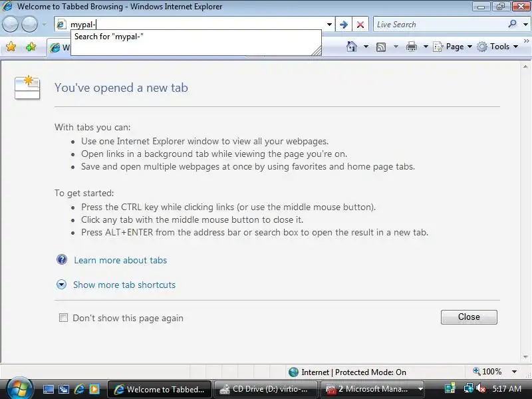Click the Stop (red X) button
This screenshot has width=532, height=399.
pyautogui.click(x=360, y=25)
